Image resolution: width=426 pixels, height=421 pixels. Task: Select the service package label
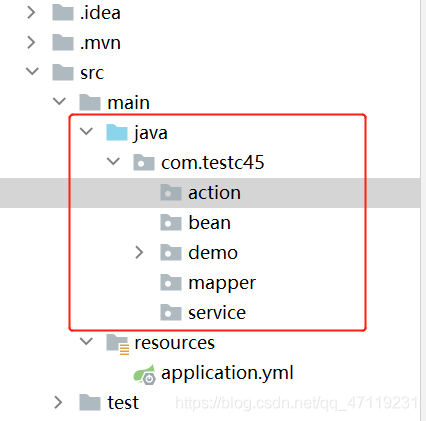[217, 313]
